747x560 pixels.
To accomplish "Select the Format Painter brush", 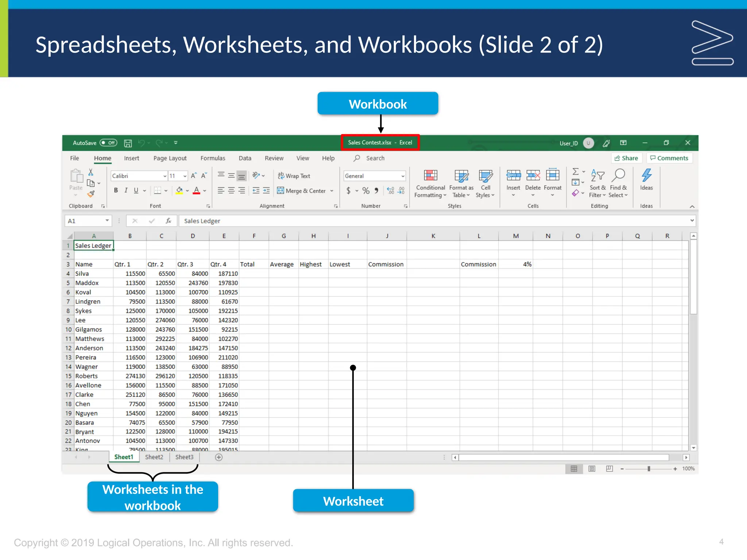I will 91,194.
